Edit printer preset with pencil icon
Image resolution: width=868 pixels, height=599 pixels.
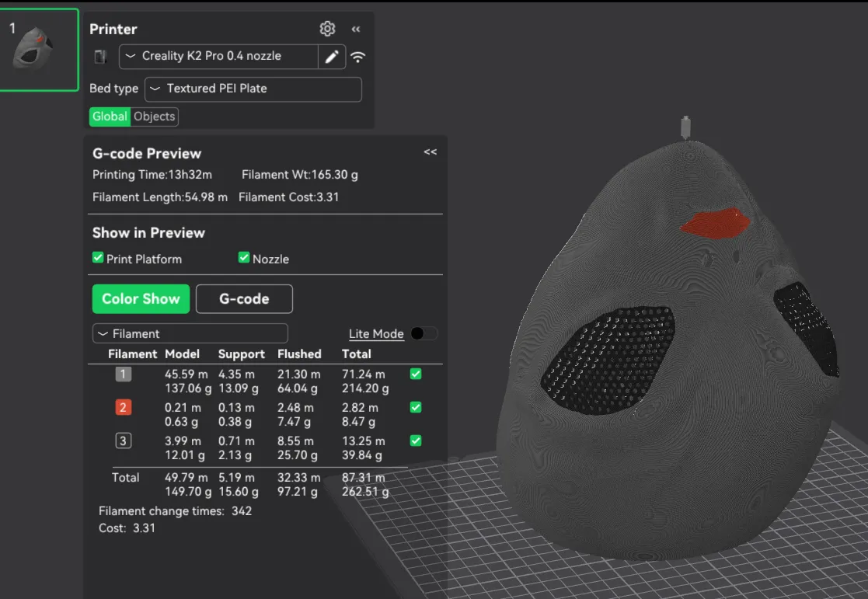click(x=332, y=57)
